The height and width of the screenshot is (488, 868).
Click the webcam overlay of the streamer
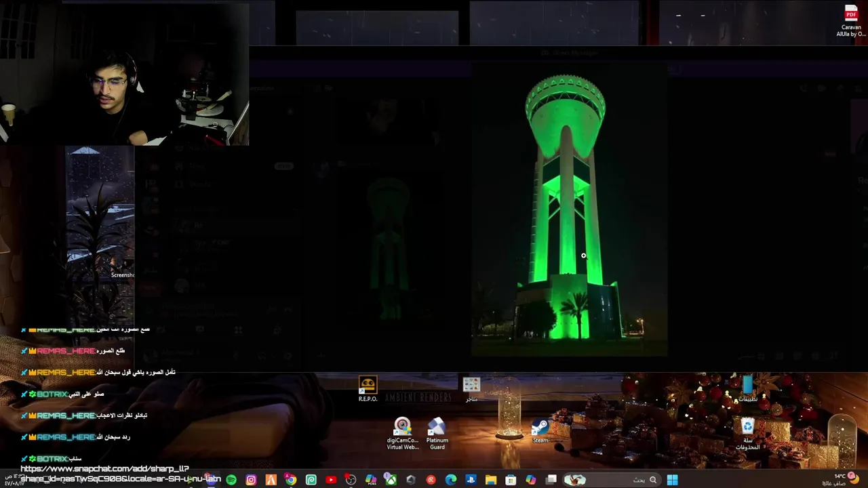pyautogui.click(x=125, y=73)
